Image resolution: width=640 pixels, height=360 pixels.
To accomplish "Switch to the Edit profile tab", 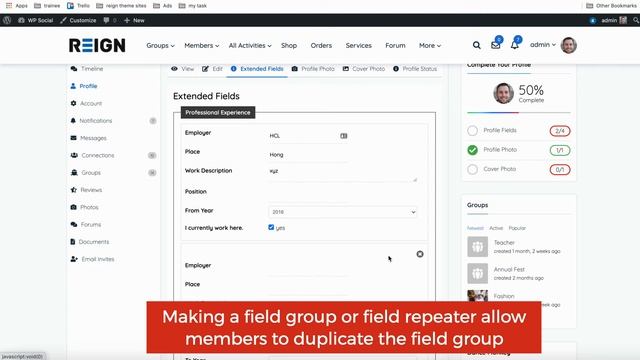I will [x=212, y=69].
